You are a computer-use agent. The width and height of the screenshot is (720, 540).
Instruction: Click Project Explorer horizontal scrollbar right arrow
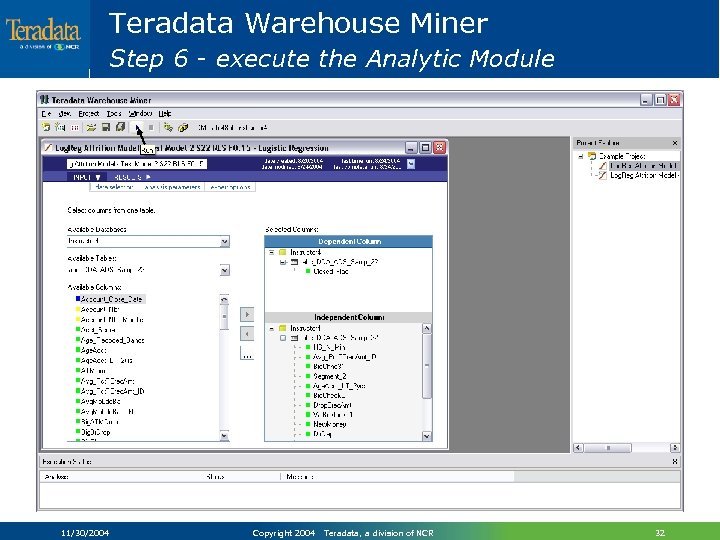pyautogui.click(x=675, y=447)
